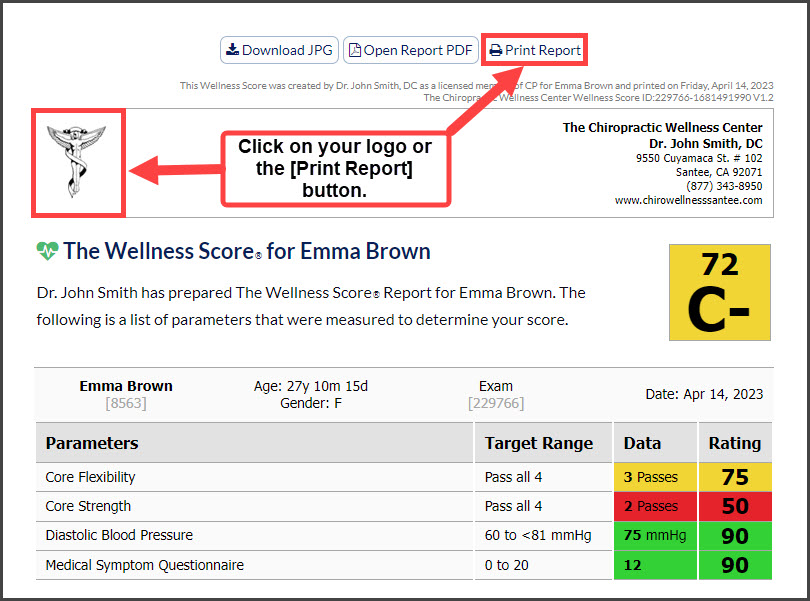This screenshot has height=601, width=810.
Task: Click the report introduction paragraph
Action: coord(311,306)
